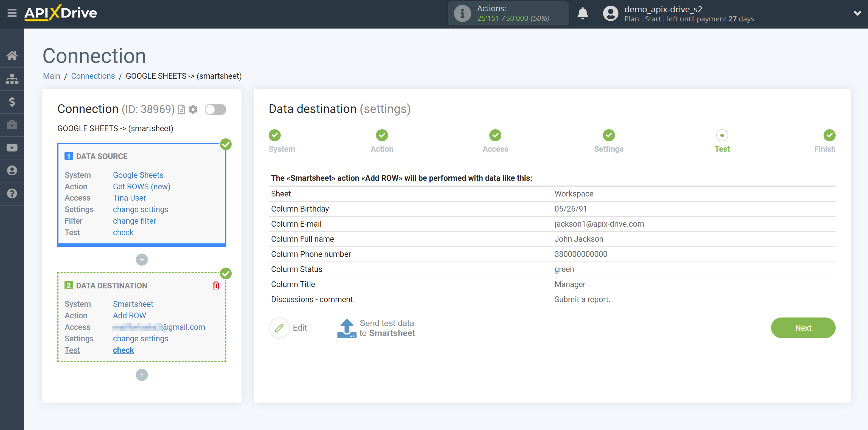Click data source change settings
The image size is (868, 430).
141,209
